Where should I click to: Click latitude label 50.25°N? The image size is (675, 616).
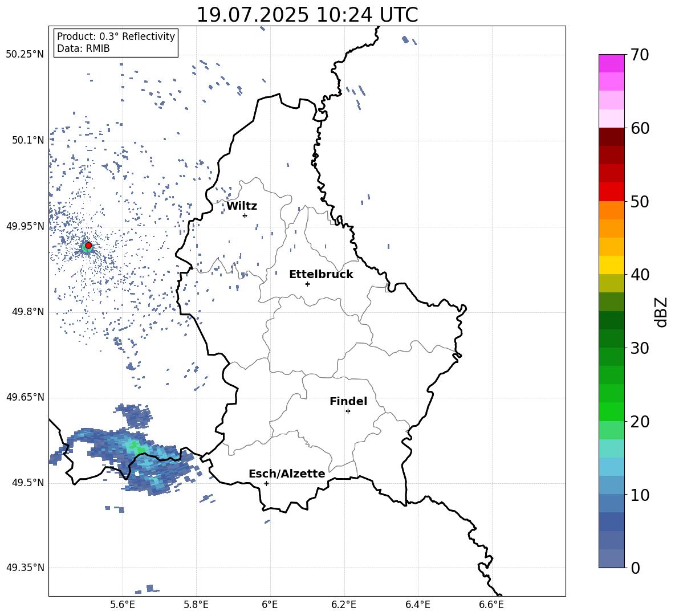tap(25, 55)
